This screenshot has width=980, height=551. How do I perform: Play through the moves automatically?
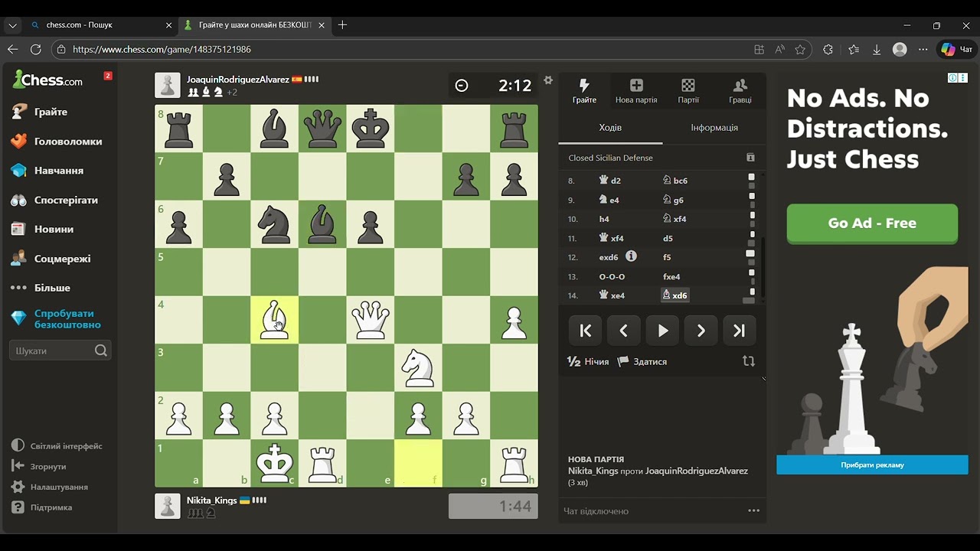coord(662,331)
